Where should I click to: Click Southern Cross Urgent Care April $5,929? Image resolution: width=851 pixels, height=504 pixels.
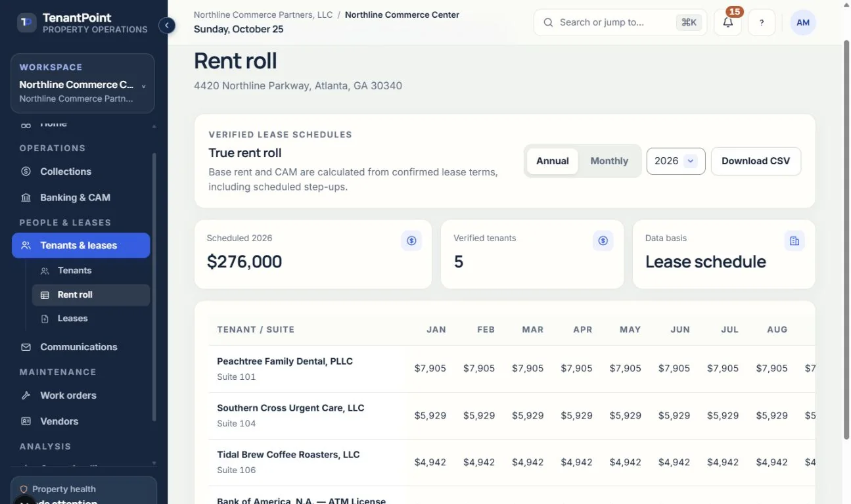576,416
